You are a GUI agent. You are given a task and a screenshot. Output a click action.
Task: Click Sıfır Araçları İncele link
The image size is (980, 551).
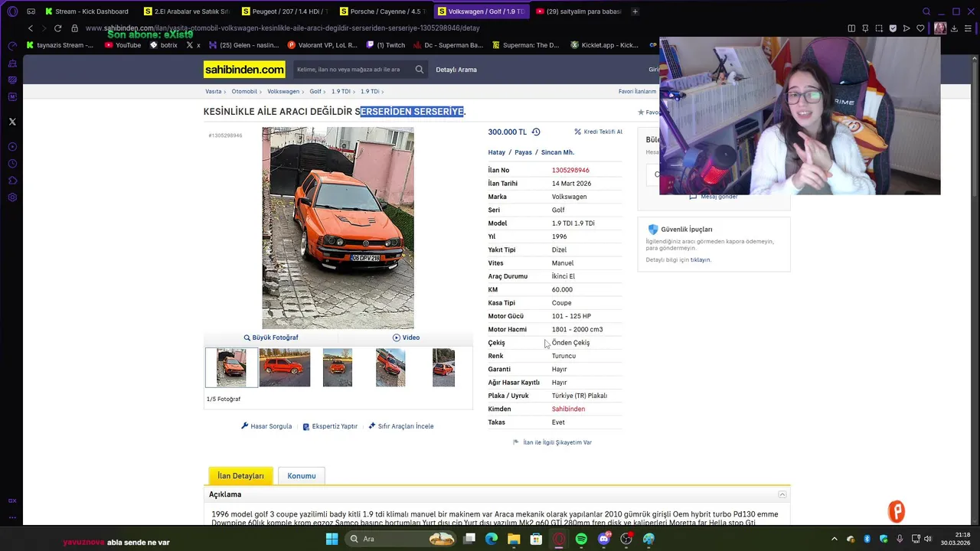click(x=401, y=426)
